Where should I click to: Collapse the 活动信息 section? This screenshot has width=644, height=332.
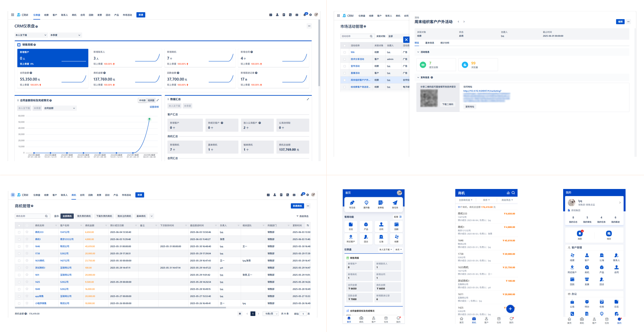click(x=418, y=52)
